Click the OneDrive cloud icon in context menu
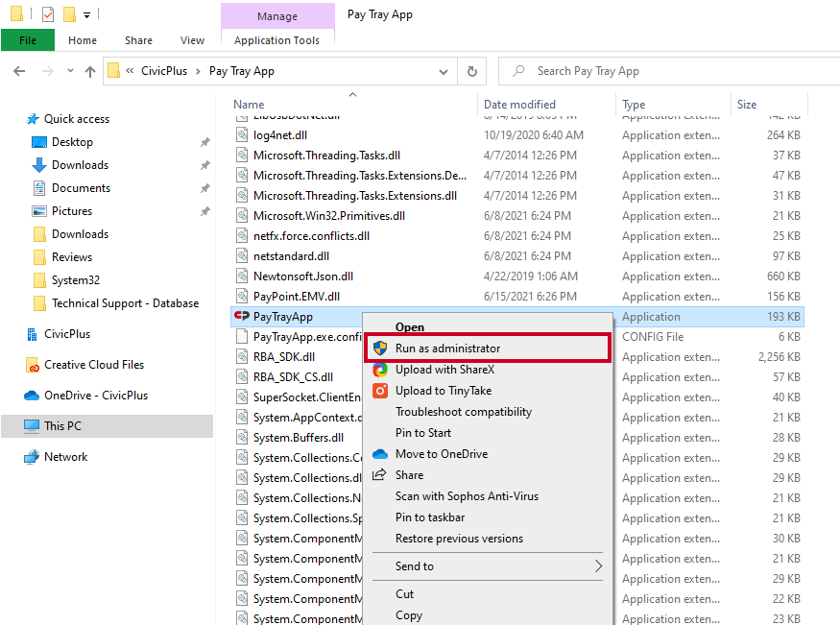 click(x=380, y=454)
